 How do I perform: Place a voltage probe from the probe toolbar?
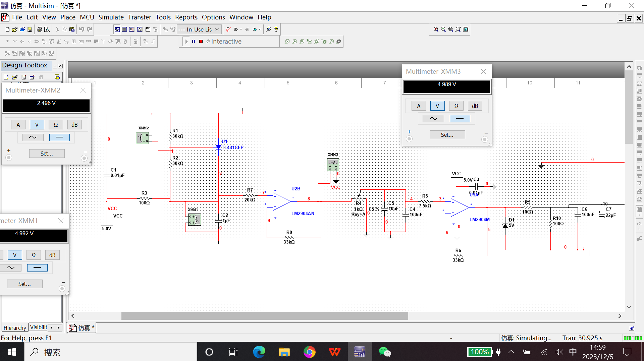[287, 42]
